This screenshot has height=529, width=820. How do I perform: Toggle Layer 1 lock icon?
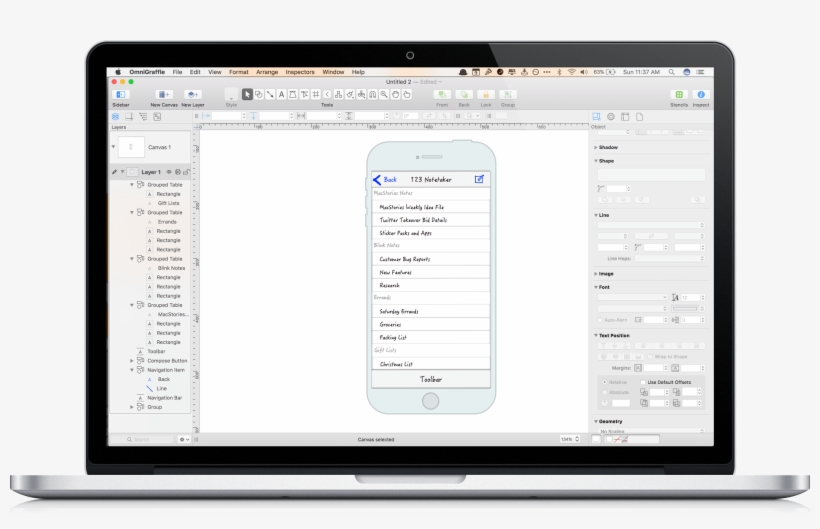pos(186,172)
